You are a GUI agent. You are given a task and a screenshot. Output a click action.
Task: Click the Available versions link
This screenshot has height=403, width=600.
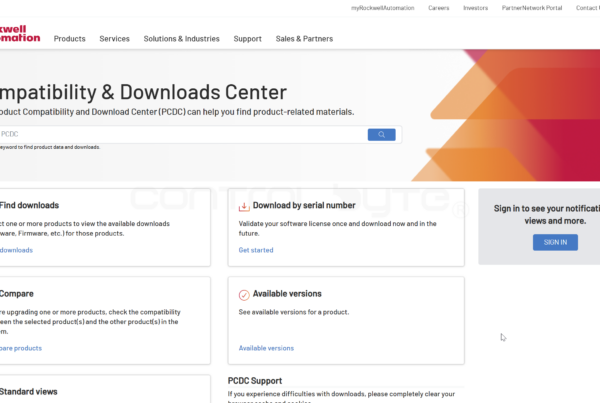(x=266, y=348)
